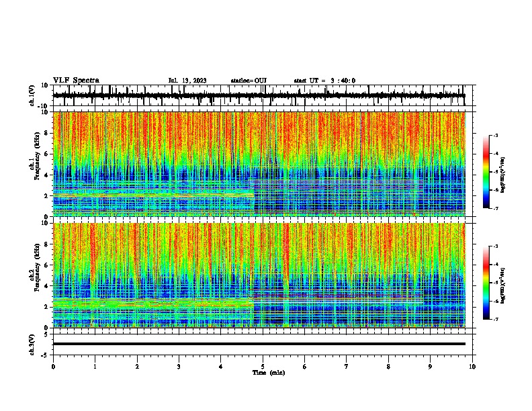Click the "VLF Spectra" plot title

tap(76, 81)
